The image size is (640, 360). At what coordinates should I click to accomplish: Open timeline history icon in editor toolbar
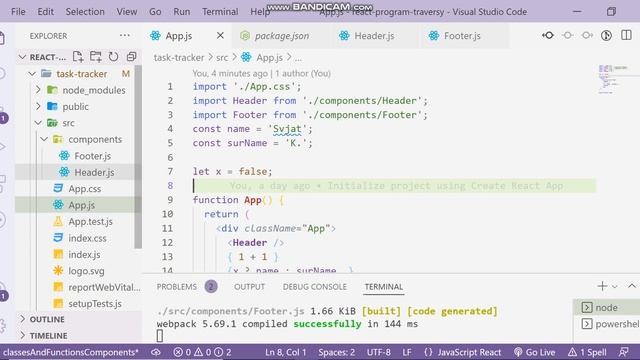(606, 36)
